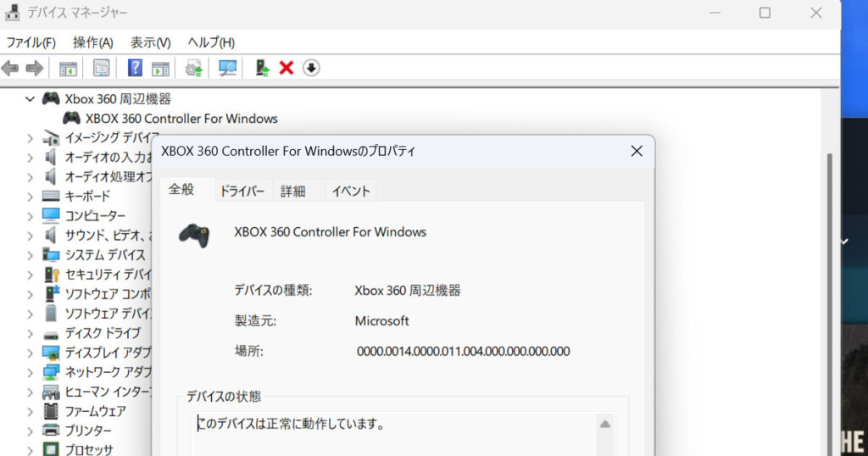This screenshot has height=456, width=868.
Task: Open Properties via the toolbar icon
Action: (x=102, y=68)
